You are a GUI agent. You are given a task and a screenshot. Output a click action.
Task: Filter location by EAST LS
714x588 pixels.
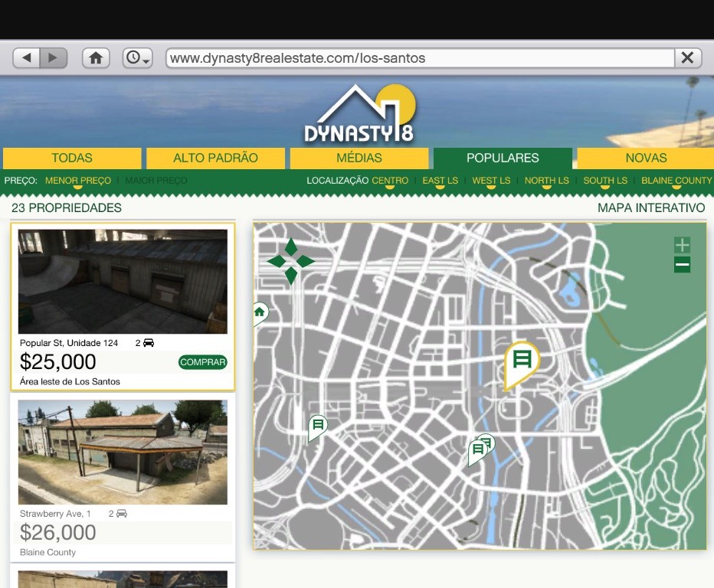pyautogui.click(x=441, y=181)
